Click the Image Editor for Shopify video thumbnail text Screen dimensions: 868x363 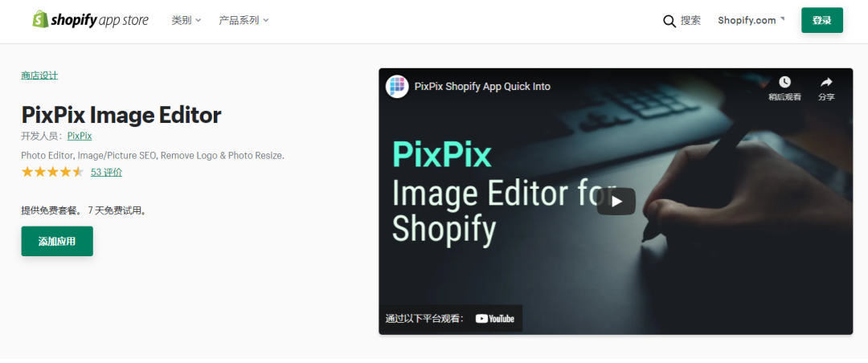pos(502,211)
